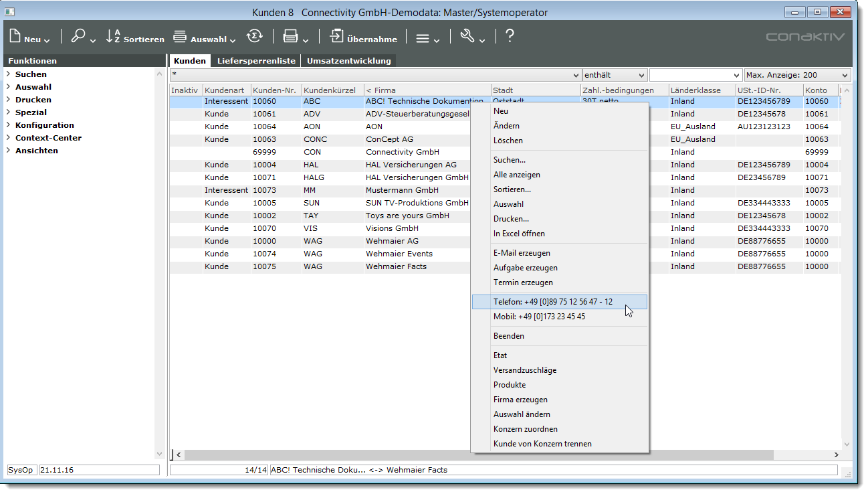
Task: Open the 'enthält' filter dropdown
Action: (x=615, y=75)
